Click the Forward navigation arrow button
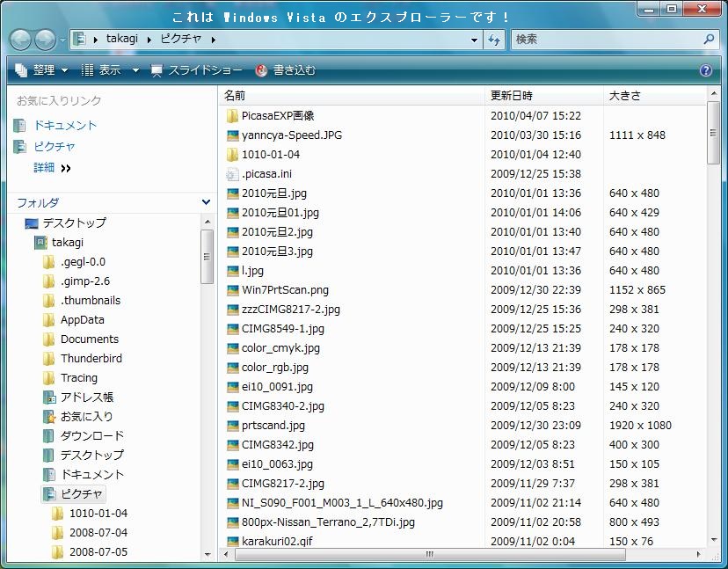728x569 pixels. click(45, 40)
